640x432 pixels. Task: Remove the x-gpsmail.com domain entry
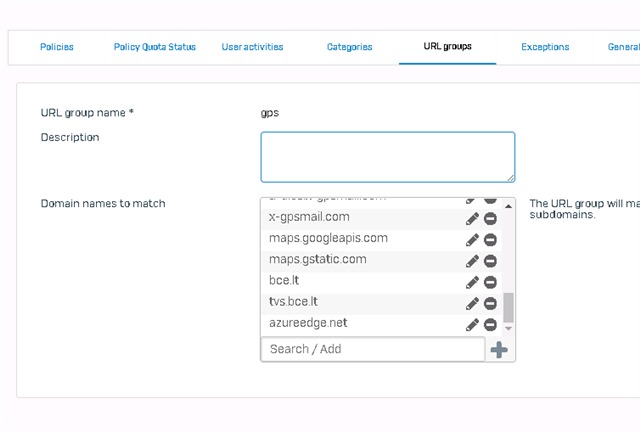(x=490, y=219)
